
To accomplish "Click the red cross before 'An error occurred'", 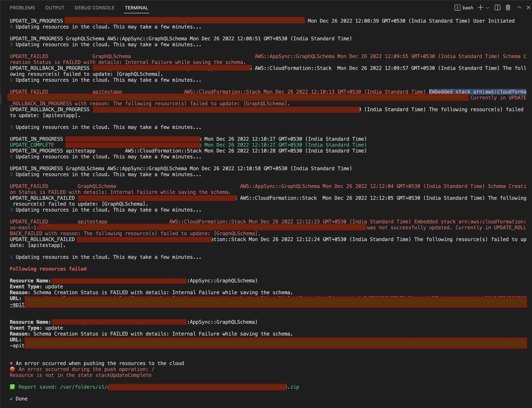I will (11, 363).
